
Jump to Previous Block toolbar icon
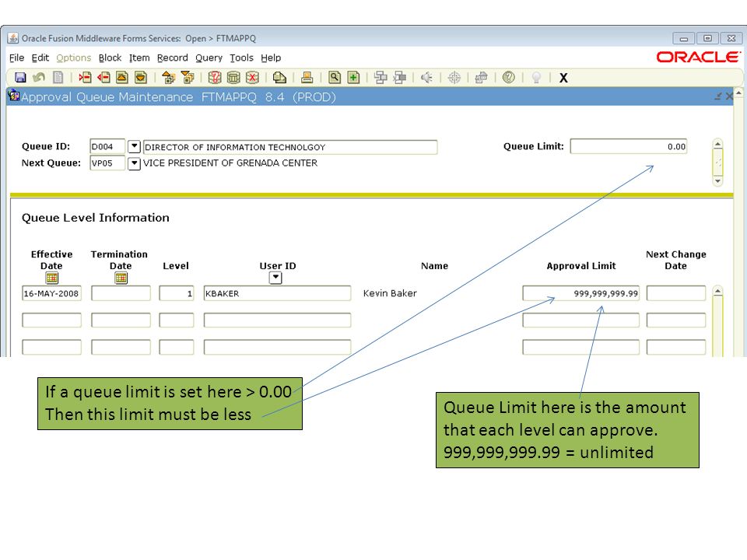[x=168, y=77]
